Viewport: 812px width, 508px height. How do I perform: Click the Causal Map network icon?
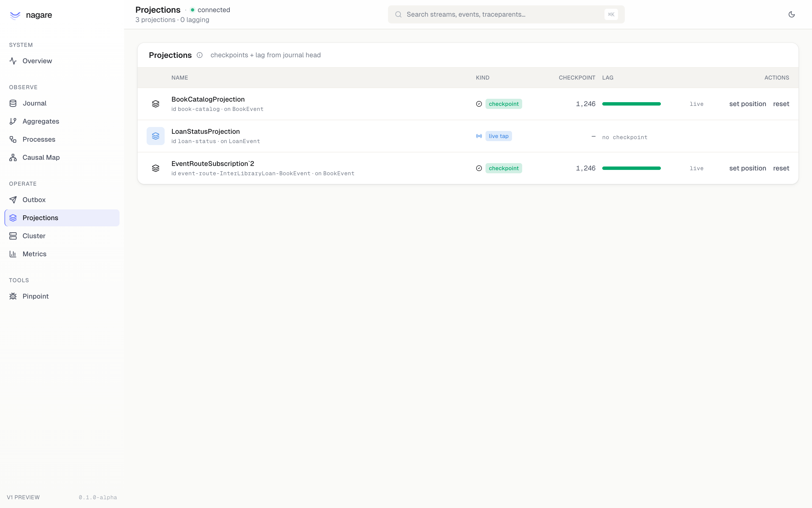coord(13,157)
